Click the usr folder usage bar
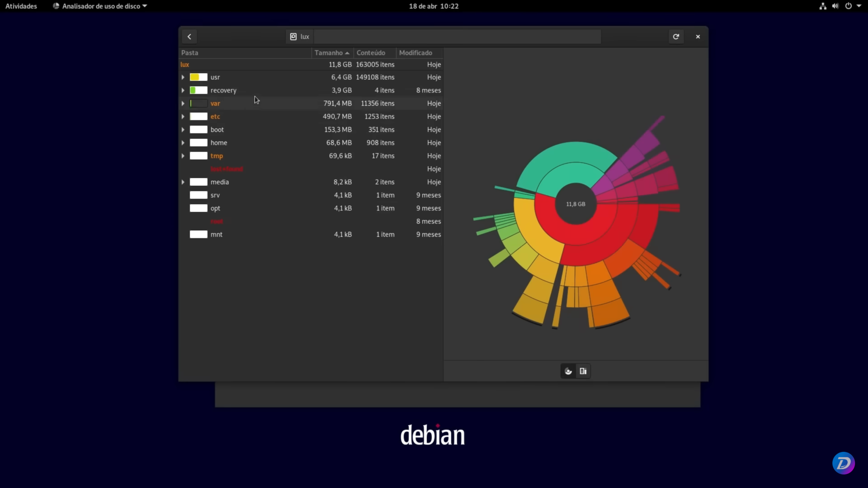This screenshot has width=868, height=488. point(198,78)
